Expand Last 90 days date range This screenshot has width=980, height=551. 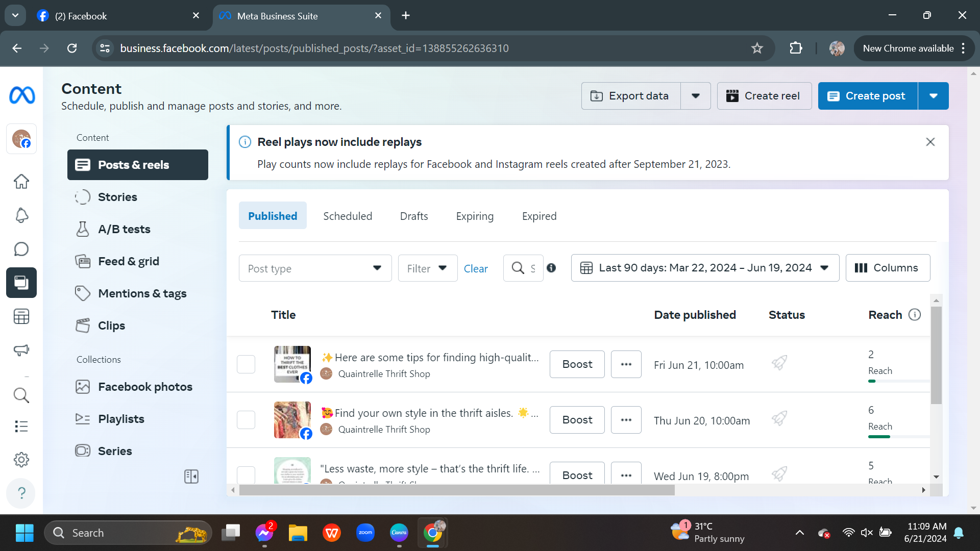coord(705,268)
